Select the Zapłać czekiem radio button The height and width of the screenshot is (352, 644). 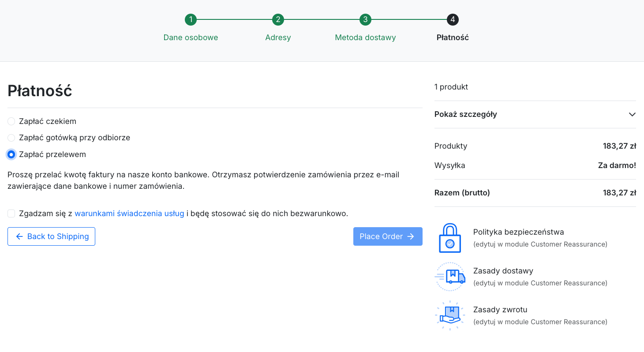click(x=11, y=121)
